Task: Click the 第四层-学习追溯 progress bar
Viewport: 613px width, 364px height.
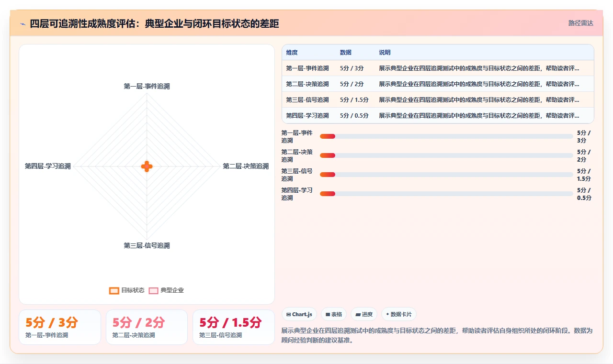Action: tap(446, 194)
